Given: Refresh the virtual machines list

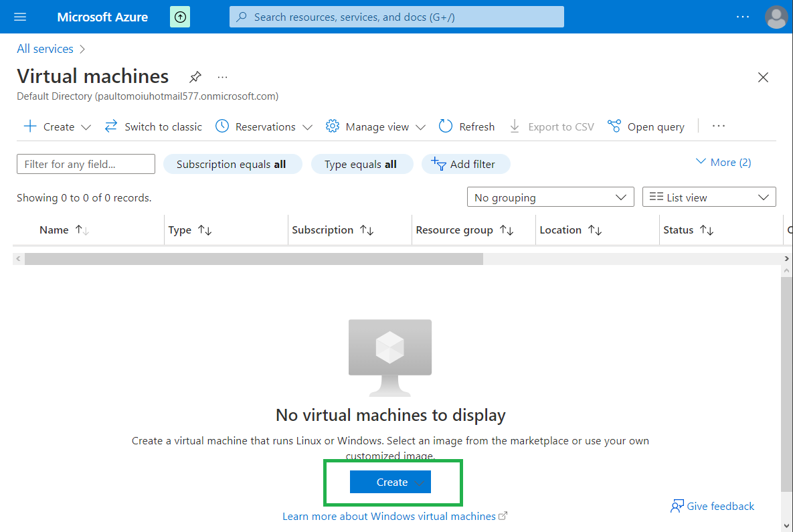Looking at the screenshot, I should [x=467, y=126].
